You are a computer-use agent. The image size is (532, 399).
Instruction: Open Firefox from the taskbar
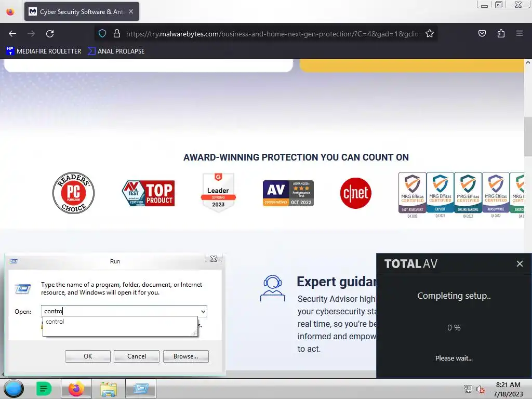(76, 389)
